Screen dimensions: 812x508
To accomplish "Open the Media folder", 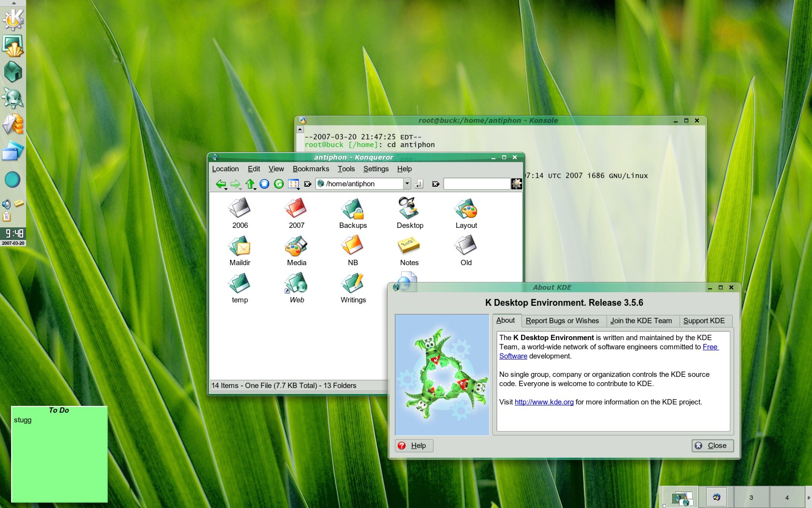I will click(x=296, y=251).
